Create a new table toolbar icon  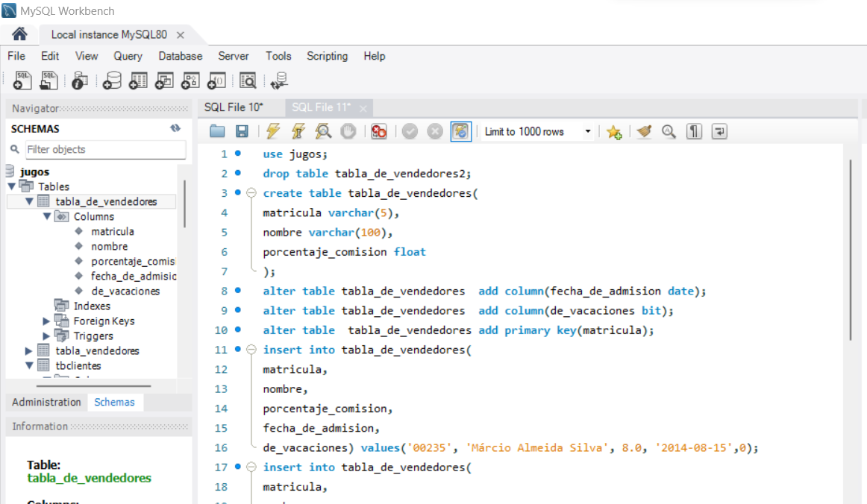coord(138,81)
